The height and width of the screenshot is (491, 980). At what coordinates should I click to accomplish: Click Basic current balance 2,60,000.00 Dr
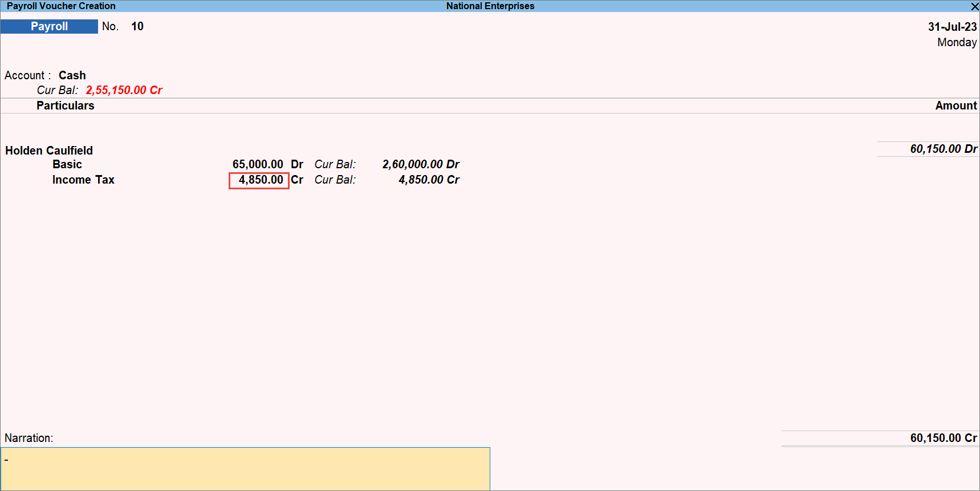click(421, 164)
